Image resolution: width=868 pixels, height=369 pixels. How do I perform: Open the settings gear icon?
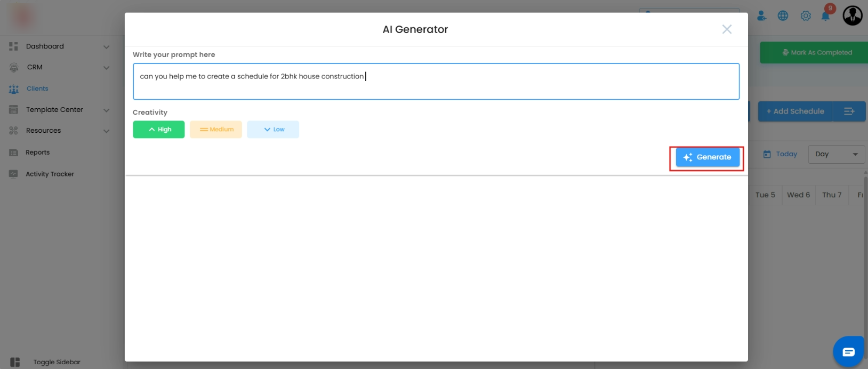point(806,16)
